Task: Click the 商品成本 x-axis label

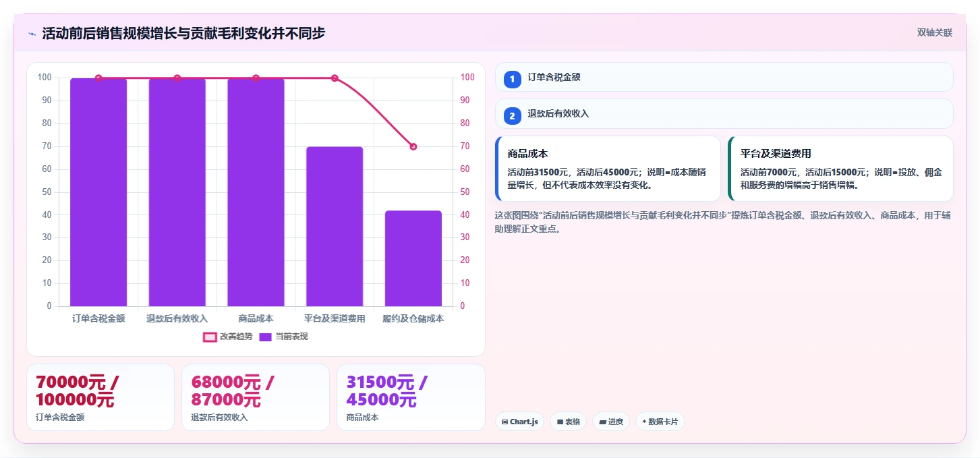Action: click(256, 318)
